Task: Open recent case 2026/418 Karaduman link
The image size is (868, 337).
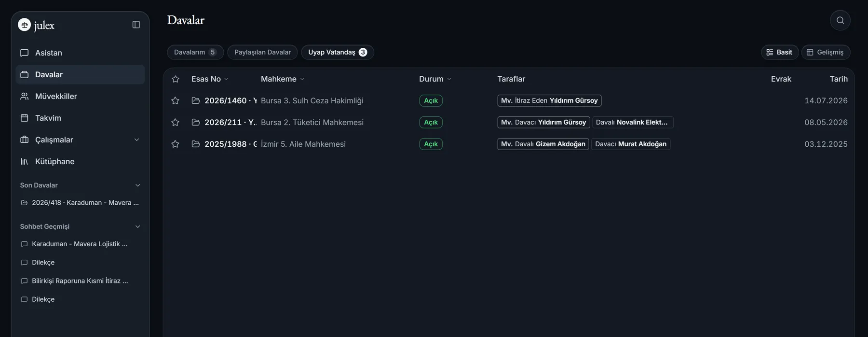Action: tap(80, 203)
